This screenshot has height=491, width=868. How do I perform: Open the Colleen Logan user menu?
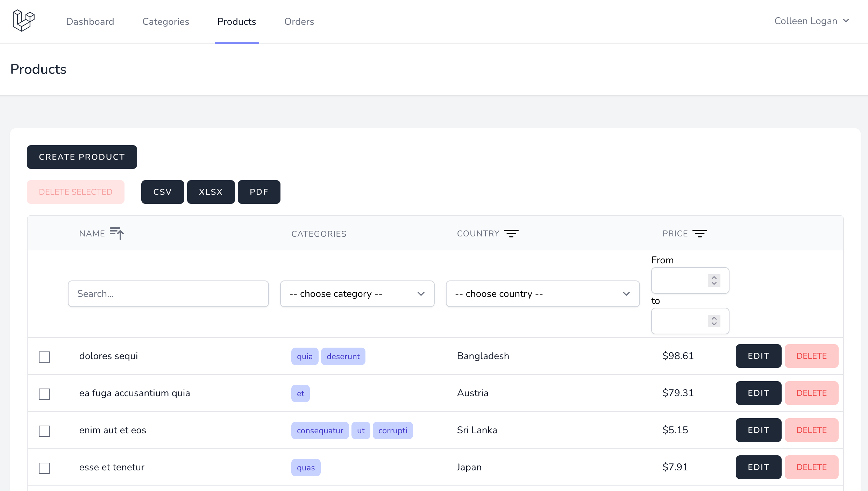coord(811,21)
